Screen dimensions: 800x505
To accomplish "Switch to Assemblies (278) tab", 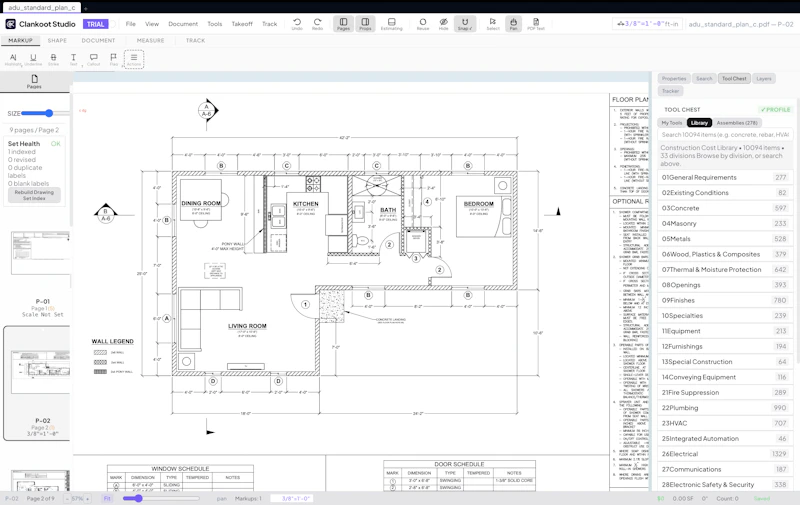I will click(x=737, y=123).
